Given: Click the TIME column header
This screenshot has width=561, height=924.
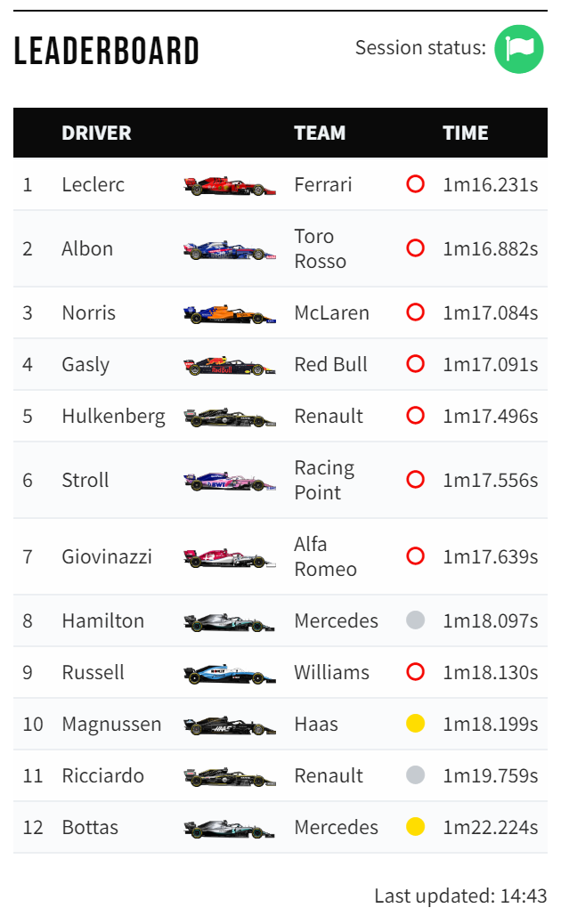Looking at the screenshot, I should [466, 134].
